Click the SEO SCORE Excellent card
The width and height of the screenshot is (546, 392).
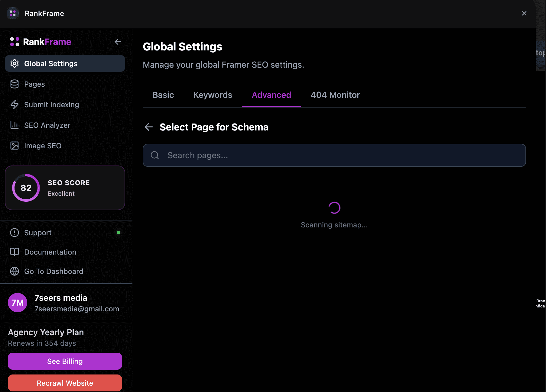click(65, 188)
